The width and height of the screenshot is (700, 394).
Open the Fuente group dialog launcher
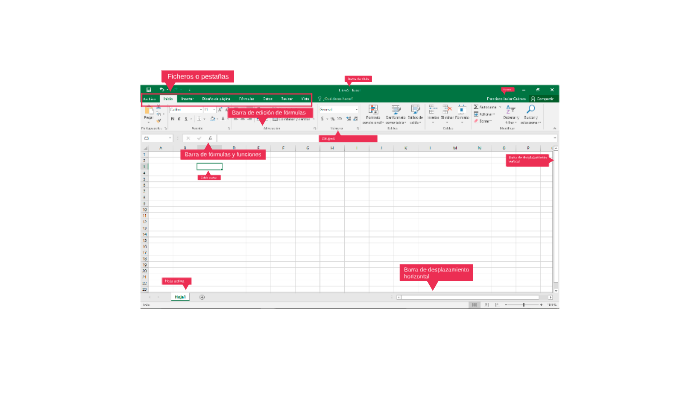pos(229,129)
